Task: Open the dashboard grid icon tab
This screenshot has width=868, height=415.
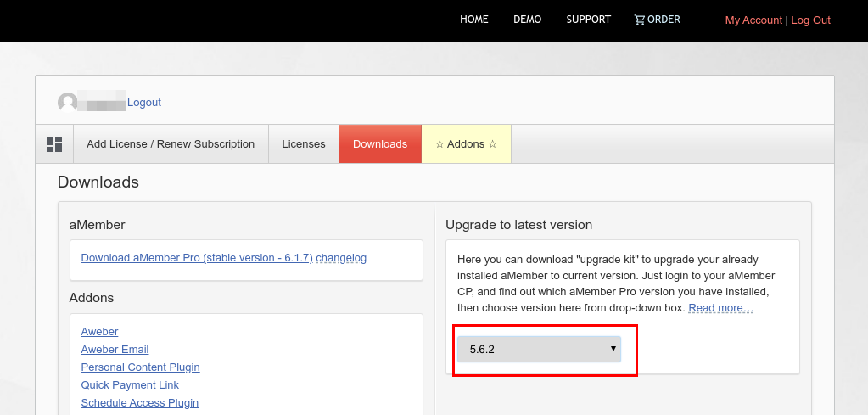Action: click(x=54, y=144)
